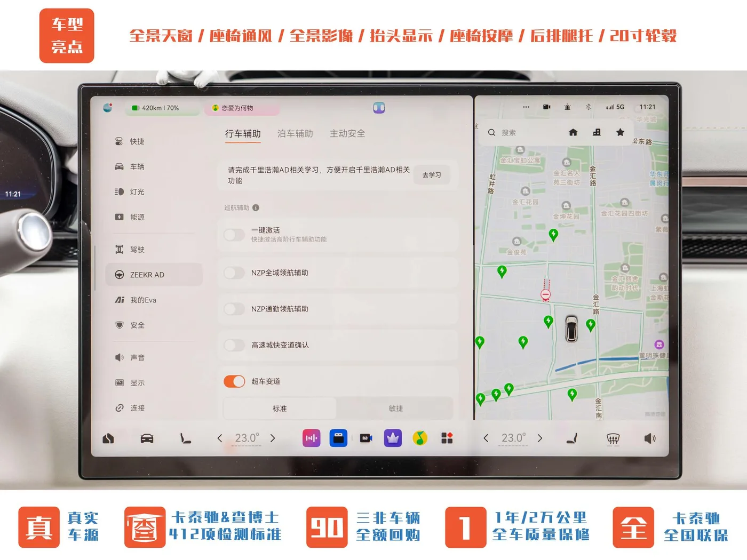Switch to the 主动安全 tab
Image resolution: width=747 pixels, height=560 pixels.
pyautogui.click(x=347, y=133)
